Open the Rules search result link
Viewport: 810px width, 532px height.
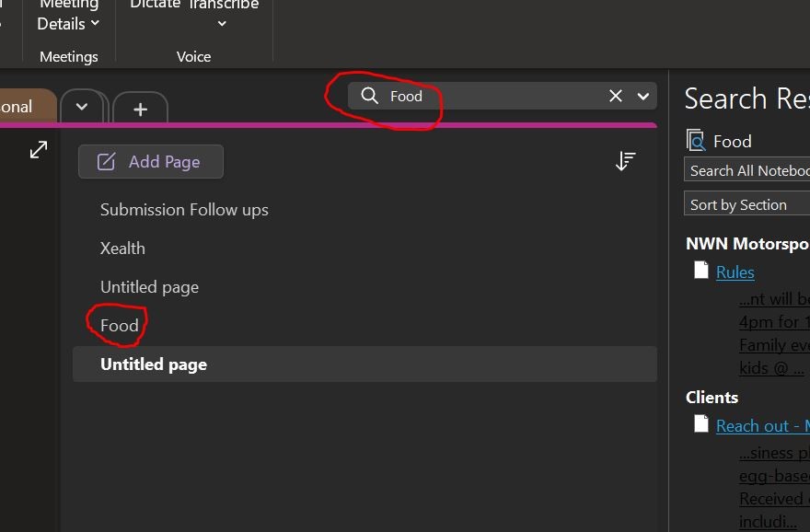pos(735,272)
